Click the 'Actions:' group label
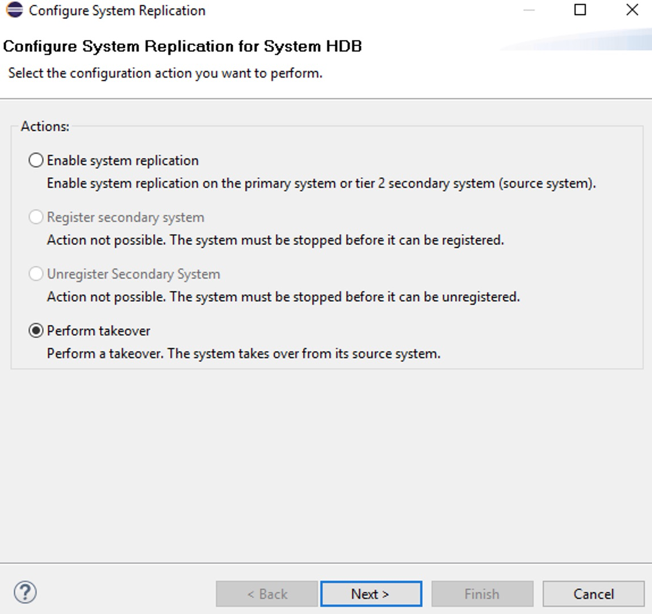This screenshot has width=652, height=614. (45, 126)
